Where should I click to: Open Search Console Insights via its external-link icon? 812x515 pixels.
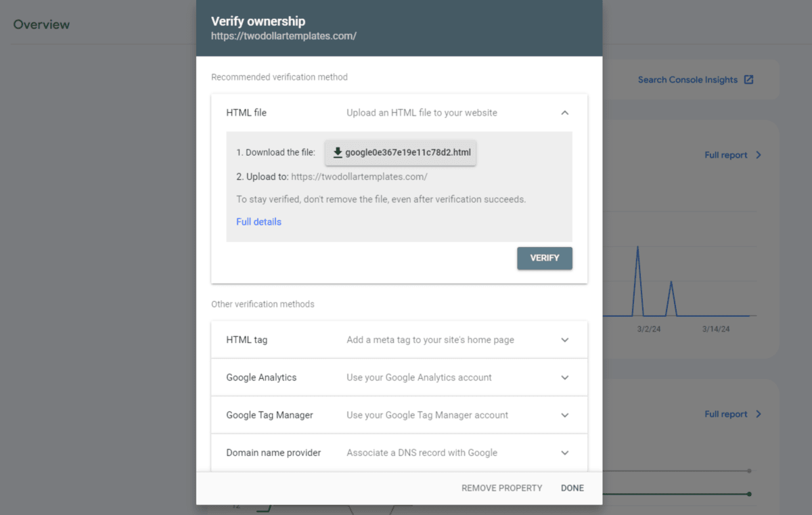[x=748, y=79]
